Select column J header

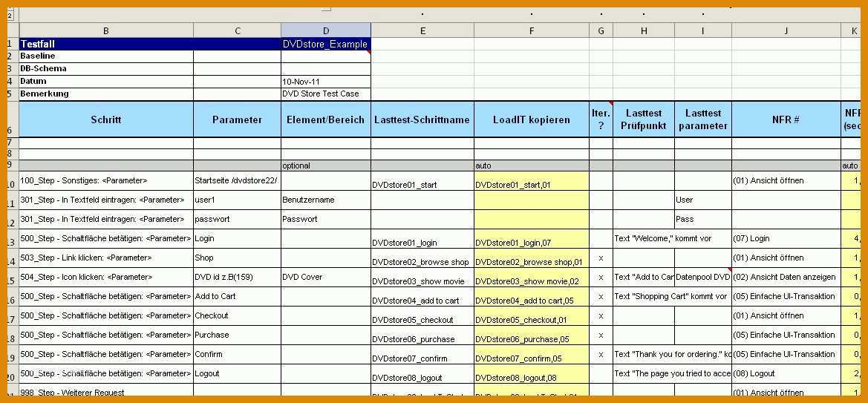(786, 31)
